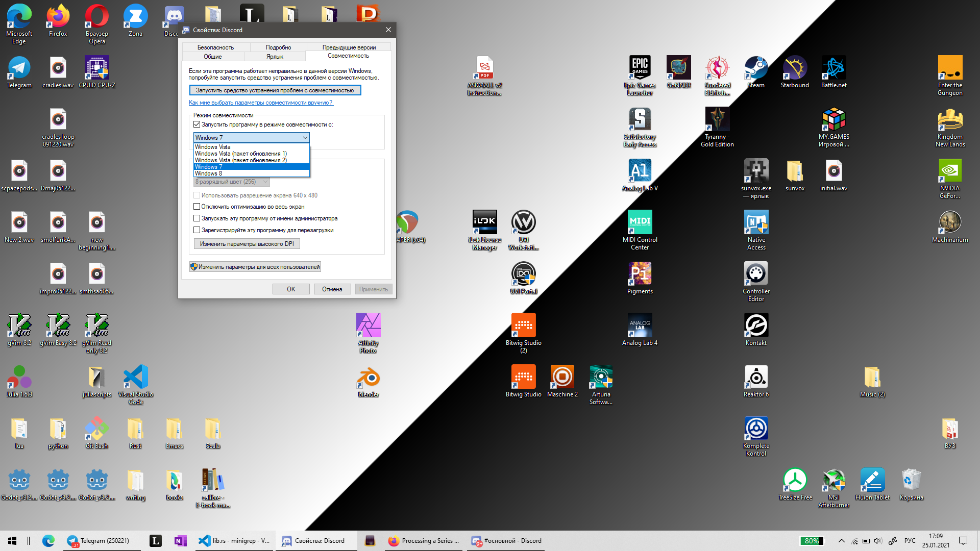Launch MIDI Control Center icon

[640, 231]
